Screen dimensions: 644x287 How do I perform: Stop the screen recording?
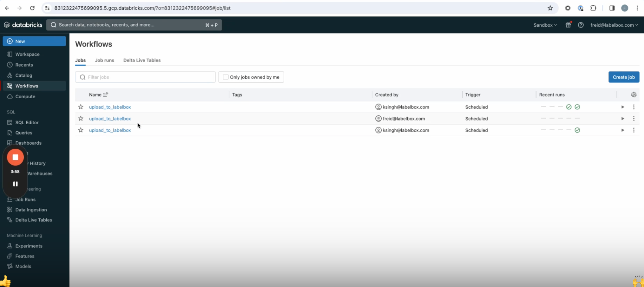[x=15, y=157]
